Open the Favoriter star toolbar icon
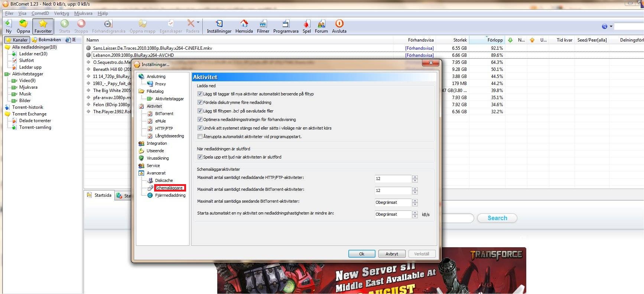 point(43,24)
